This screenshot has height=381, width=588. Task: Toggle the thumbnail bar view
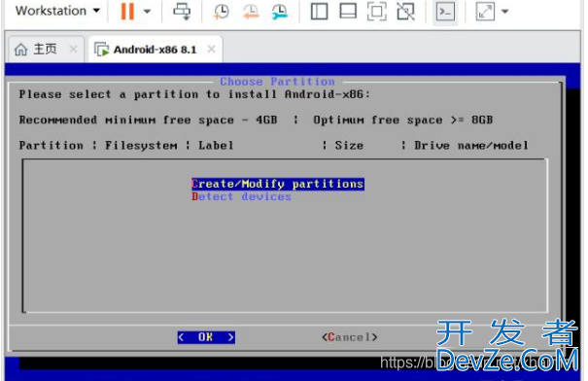(x=348, y=12)
